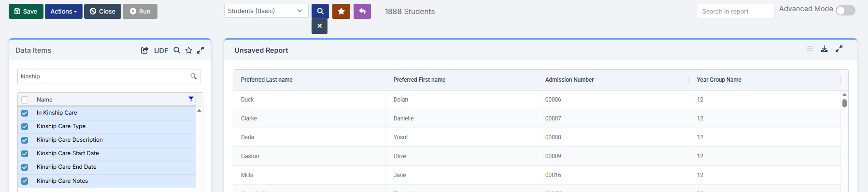Select the Kinship Care Description row text
868x192 pixels.
pyautogui.click(x=70, y=140)
